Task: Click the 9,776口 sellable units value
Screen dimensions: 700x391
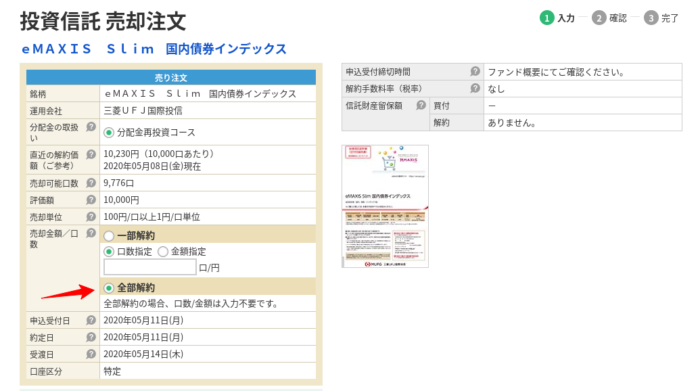Action: pyautogui.click(x=119, y=183)
